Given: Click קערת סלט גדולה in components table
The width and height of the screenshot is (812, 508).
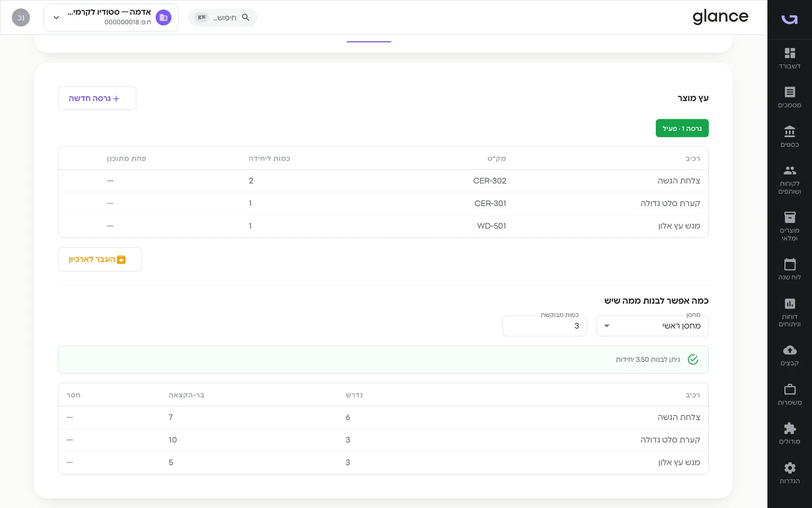Looking at the screenshot, I should pos(670,203).
